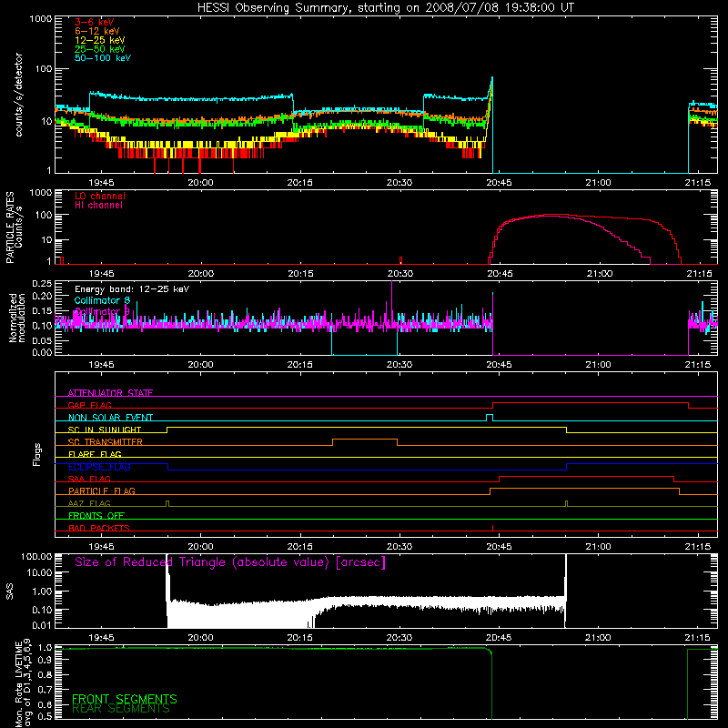This screenshot has height=728, width=728.
Task: Click the Energy band: 12-25 keV label
Action: (132, 289)
